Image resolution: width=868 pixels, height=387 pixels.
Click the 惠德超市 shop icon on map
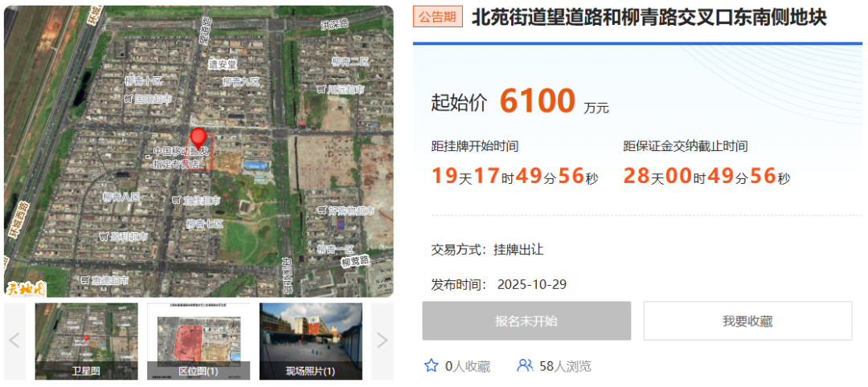[x=84, y=279]
